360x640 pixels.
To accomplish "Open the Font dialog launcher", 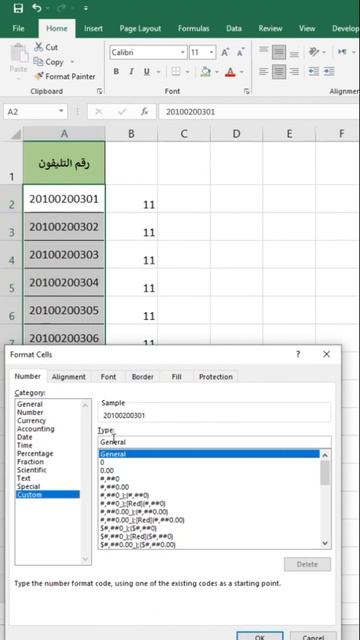I will pos(247,91).
